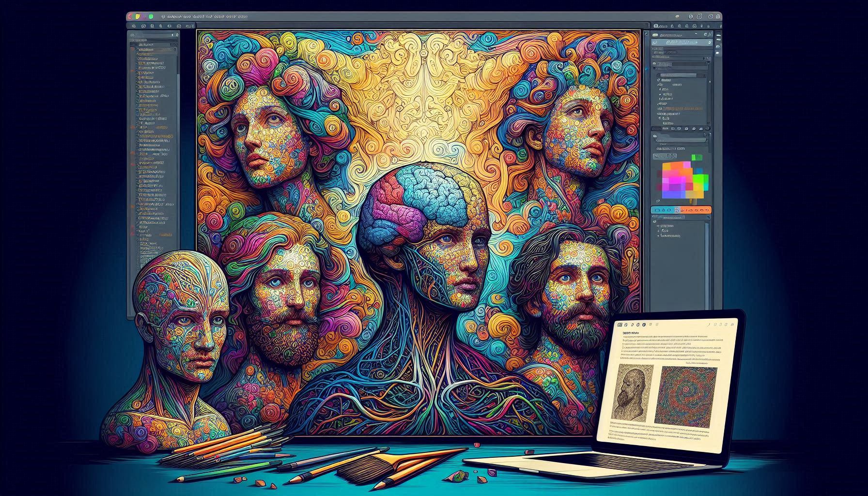This screenshot has width=868, height=496.
Task: Select the orange text row in the right panel
Action: (682, 108)
